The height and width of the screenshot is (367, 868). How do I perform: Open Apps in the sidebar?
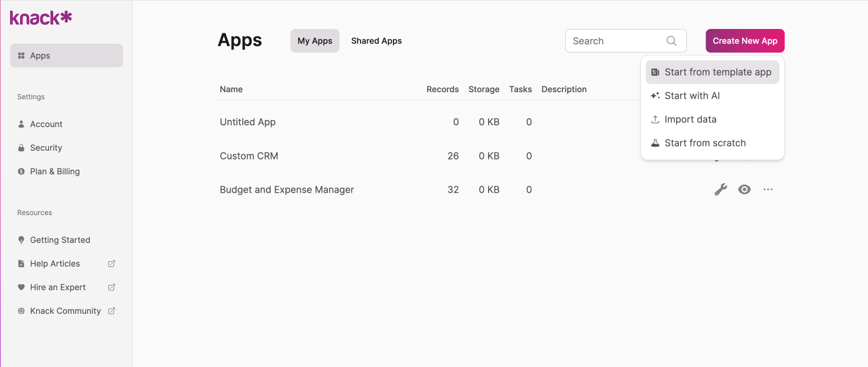(x=66, y=56)
